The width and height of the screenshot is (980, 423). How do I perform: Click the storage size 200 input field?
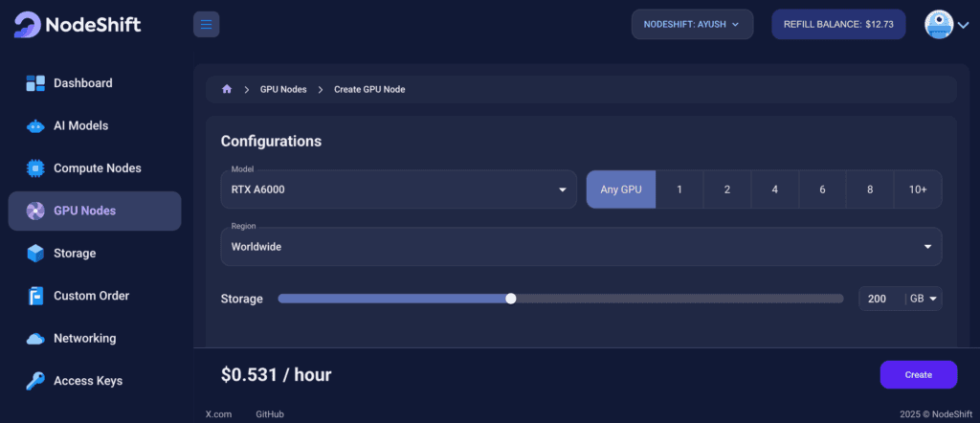click(x=879, y=299)
